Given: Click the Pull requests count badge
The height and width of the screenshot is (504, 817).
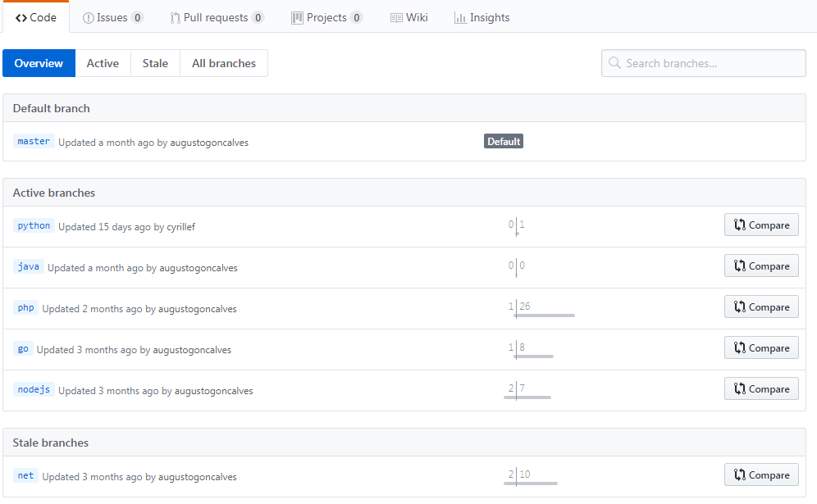Looking at the screenshot, I should (258, 18).
